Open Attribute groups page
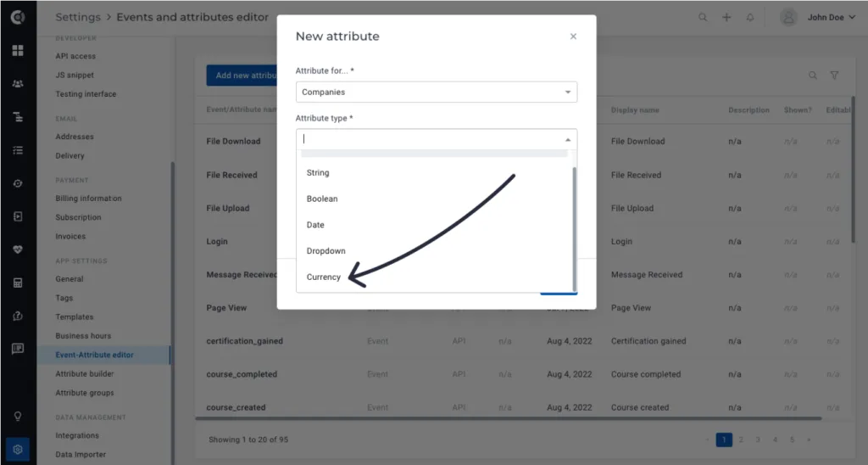 coord(85,393)
